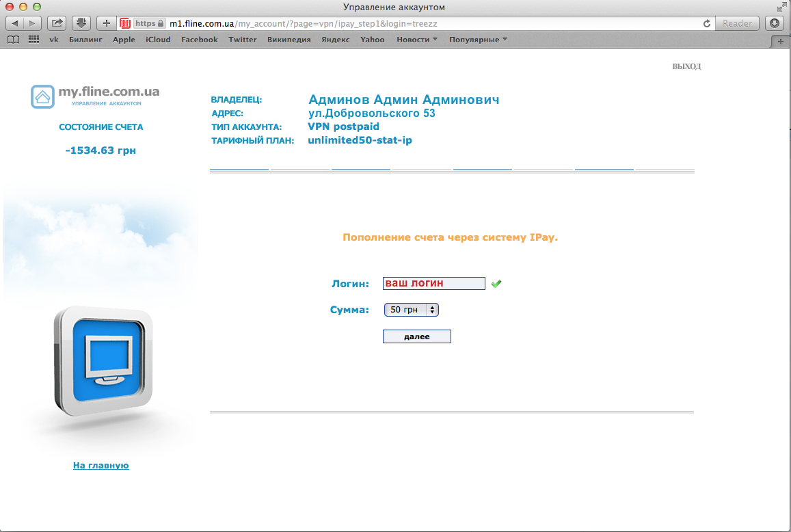Click the my.fline.com.ua house logo
Viewport: 791px width, 532px height.
click(x=42, y=96)
